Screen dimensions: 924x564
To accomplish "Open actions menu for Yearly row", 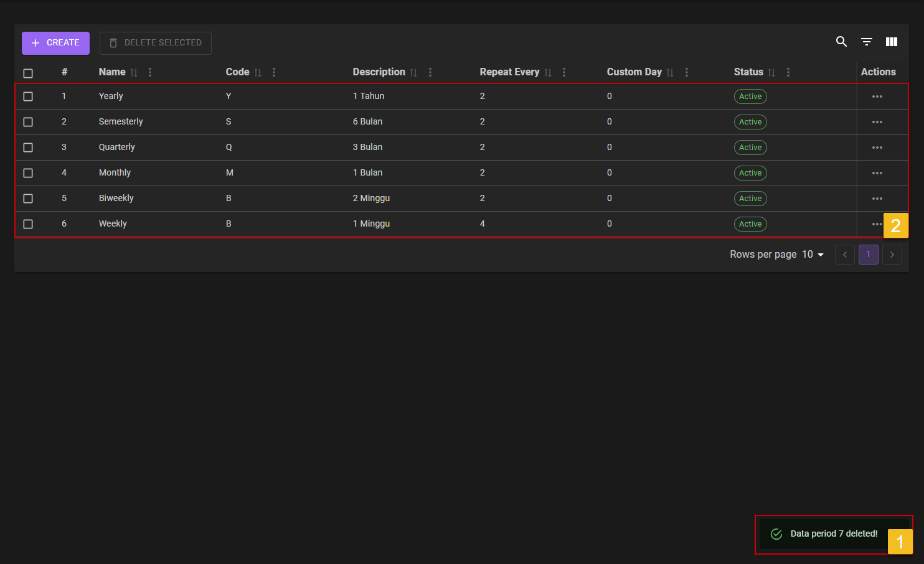I will pyautogui.click(x=877, y=96).
